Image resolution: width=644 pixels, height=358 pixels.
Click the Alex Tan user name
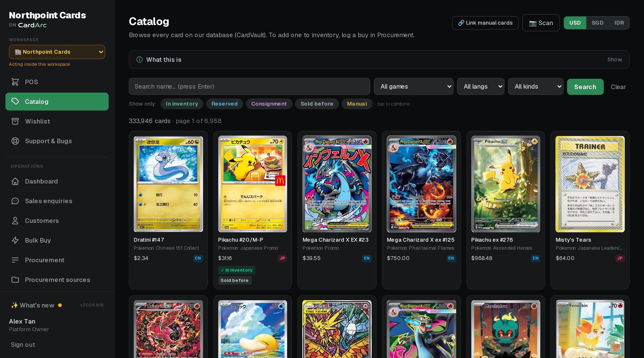22,321
